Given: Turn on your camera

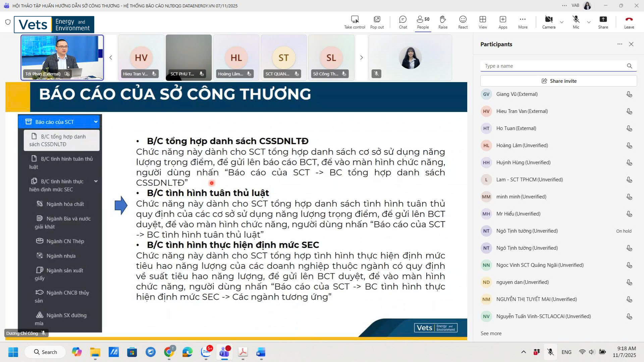Looking at the screenshot, I should [x=549, y=22].
